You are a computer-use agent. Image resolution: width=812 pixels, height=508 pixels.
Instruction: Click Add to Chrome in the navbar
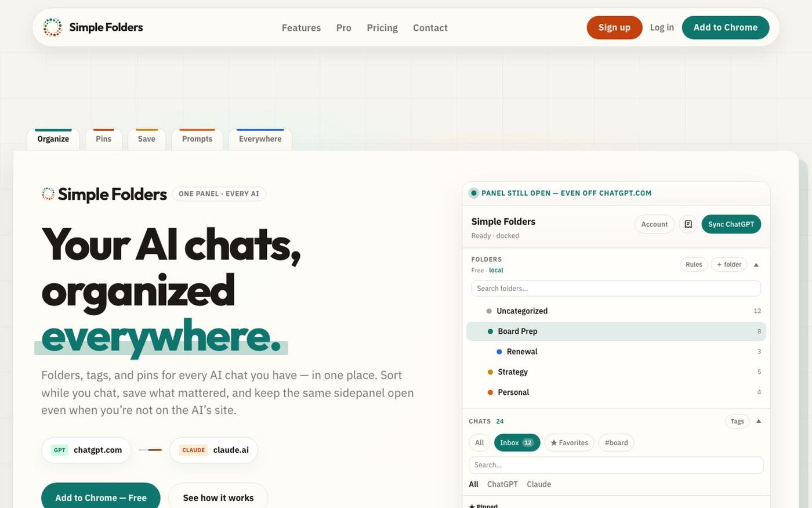coord(726,27)
